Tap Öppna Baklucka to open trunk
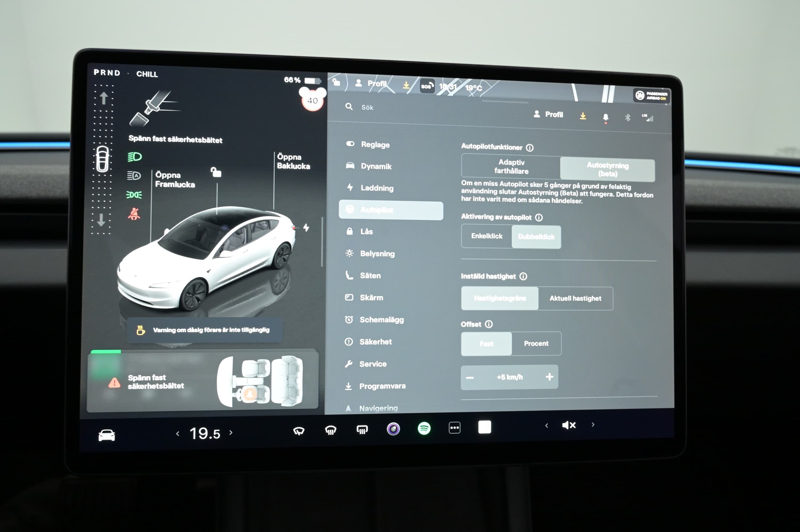Image resolution: width=800 pixels, height=532 pixels. point(293,161)
